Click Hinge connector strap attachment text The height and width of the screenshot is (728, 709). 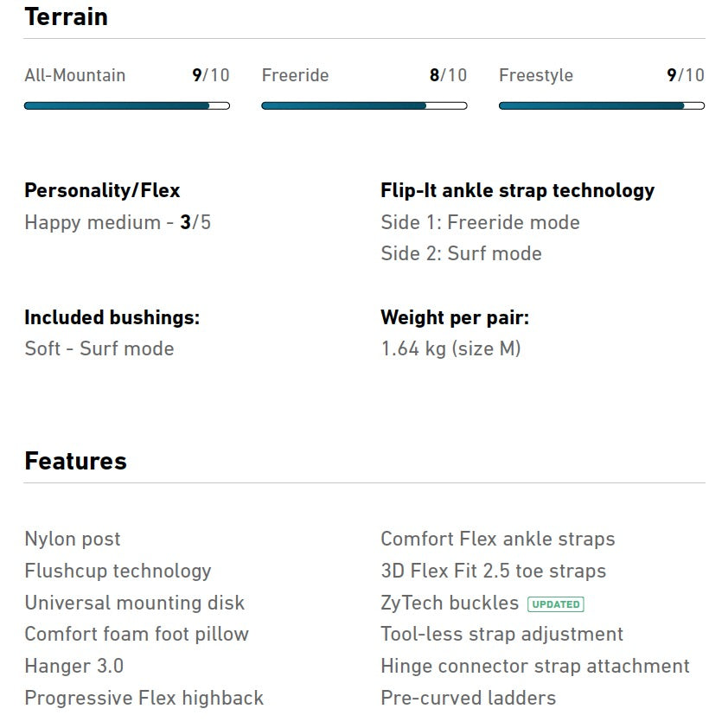(534, 666)
